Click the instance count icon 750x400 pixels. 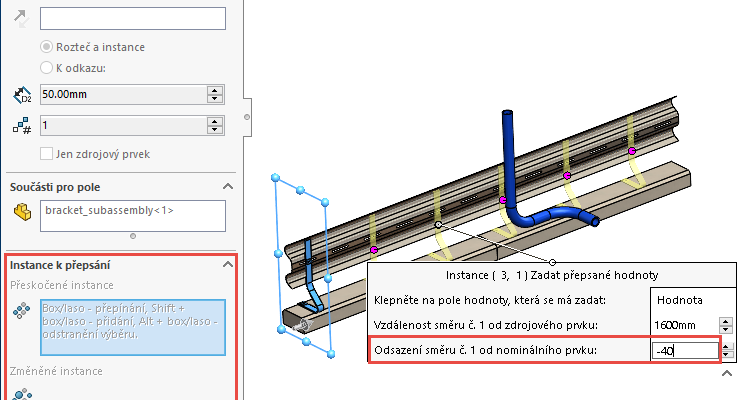pyautogui.click(x=22, y=126)
